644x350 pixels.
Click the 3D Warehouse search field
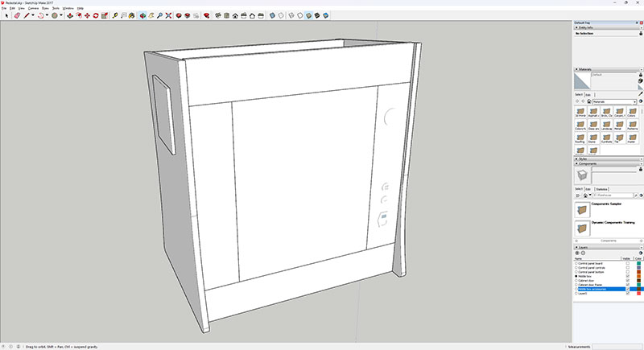pyautogui.click(x=613, y=196)
